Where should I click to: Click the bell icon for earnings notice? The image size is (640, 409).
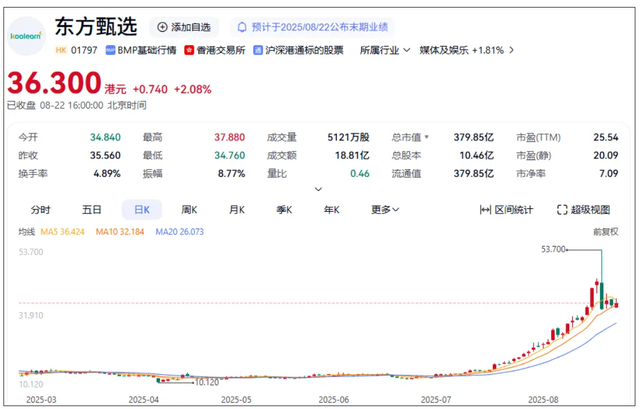[x=242, y=27]
